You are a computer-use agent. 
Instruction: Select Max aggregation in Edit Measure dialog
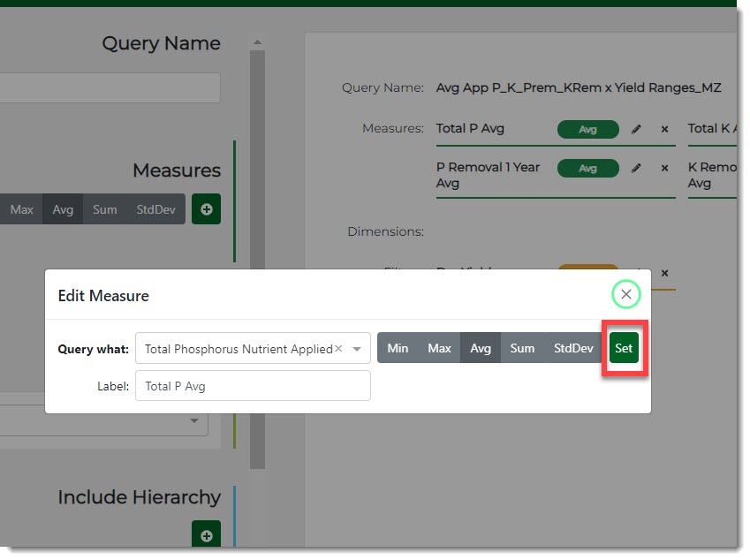[x=439, y=348]
